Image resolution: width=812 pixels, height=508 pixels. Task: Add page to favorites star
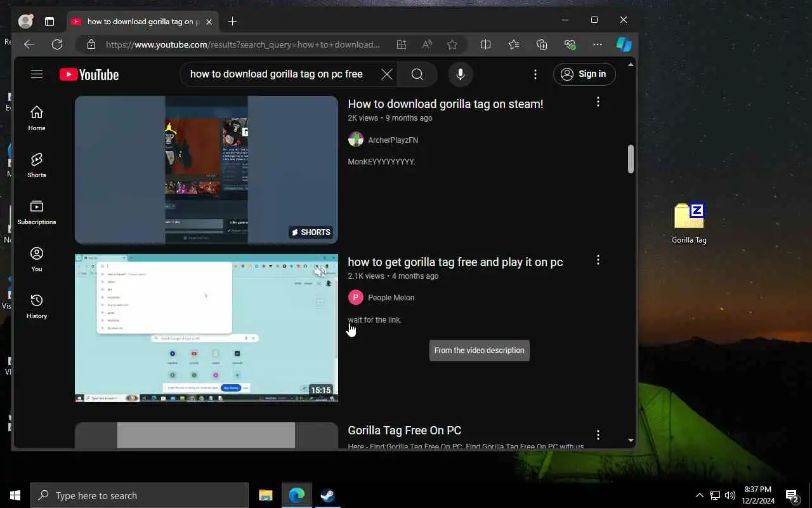click(452, 44)
